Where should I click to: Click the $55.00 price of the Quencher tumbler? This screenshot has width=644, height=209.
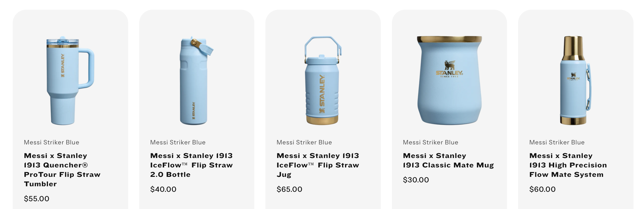click(37, 198)
